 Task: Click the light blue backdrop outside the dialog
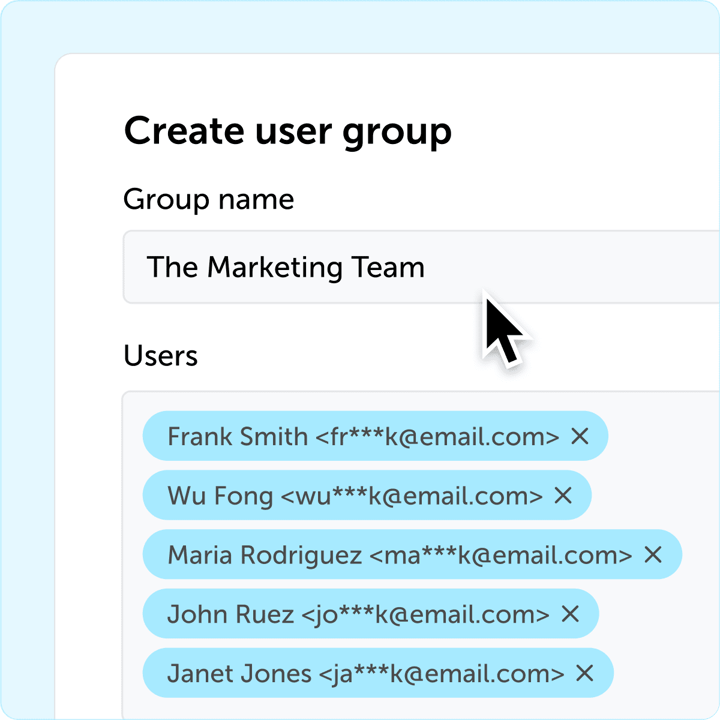coord(358,27)
